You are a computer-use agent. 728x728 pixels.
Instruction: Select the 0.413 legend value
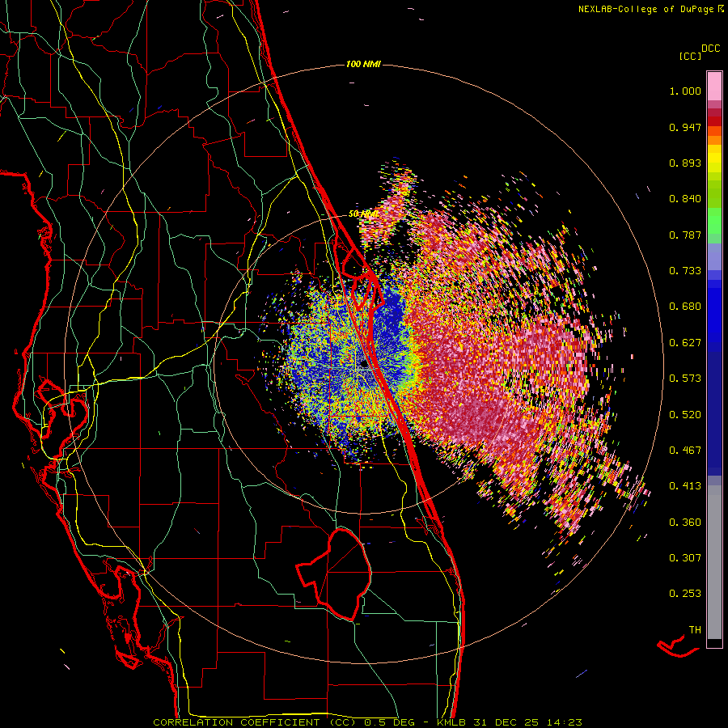coord(685,486)
